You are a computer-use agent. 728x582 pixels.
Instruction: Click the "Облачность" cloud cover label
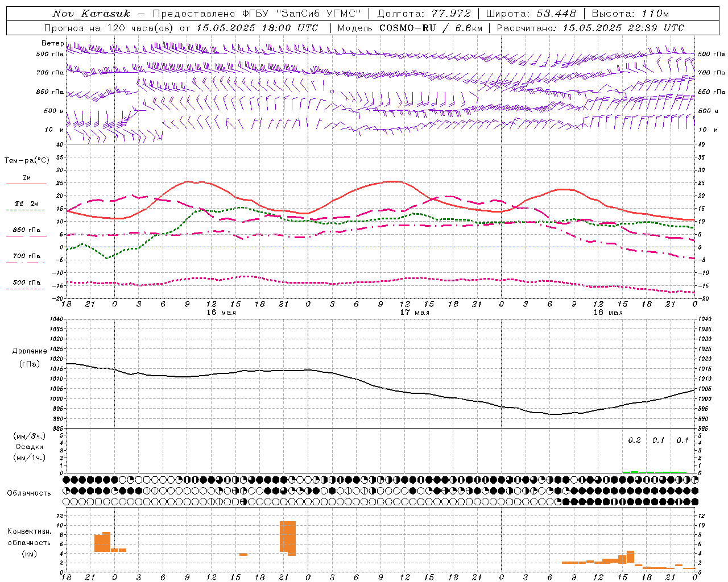click(29, 493)
